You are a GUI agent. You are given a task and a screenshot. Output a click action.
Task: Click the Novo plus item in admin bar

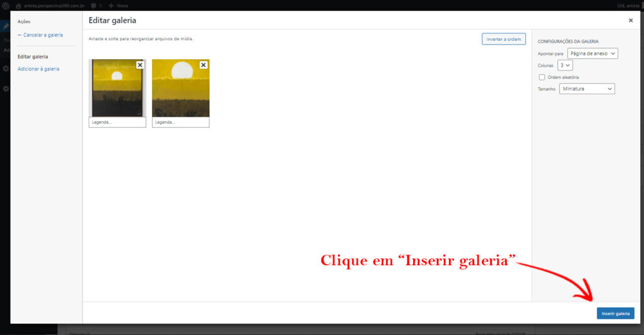point(118,6)
